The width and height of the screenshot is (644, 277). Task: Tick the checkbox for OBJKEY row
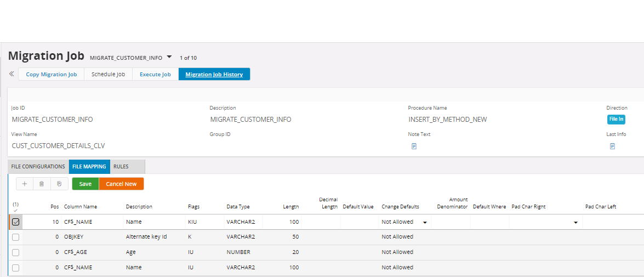pyautogui.click(x=15, y=237)
